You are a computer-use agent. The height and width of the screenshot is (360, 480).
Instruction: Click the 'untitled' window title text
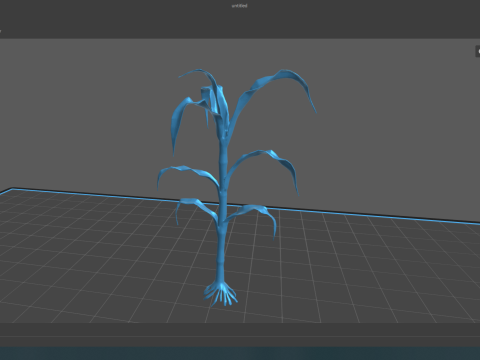[x=240, y=6]
